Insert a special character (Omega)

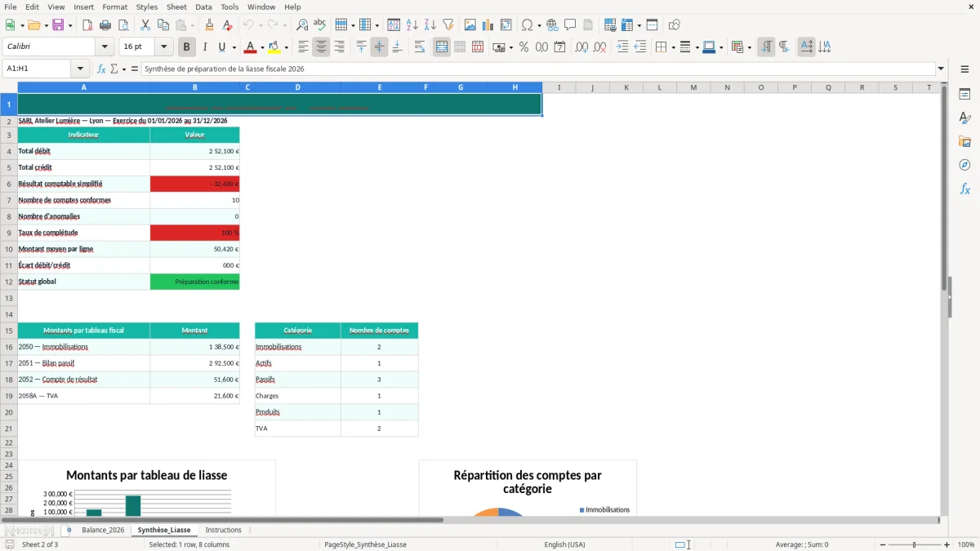click(528, 25)
